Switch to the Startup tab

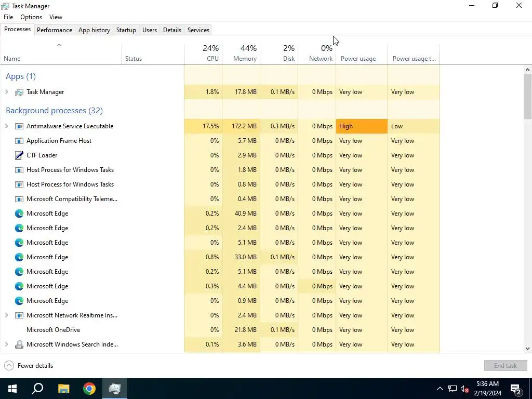point(126,30)
